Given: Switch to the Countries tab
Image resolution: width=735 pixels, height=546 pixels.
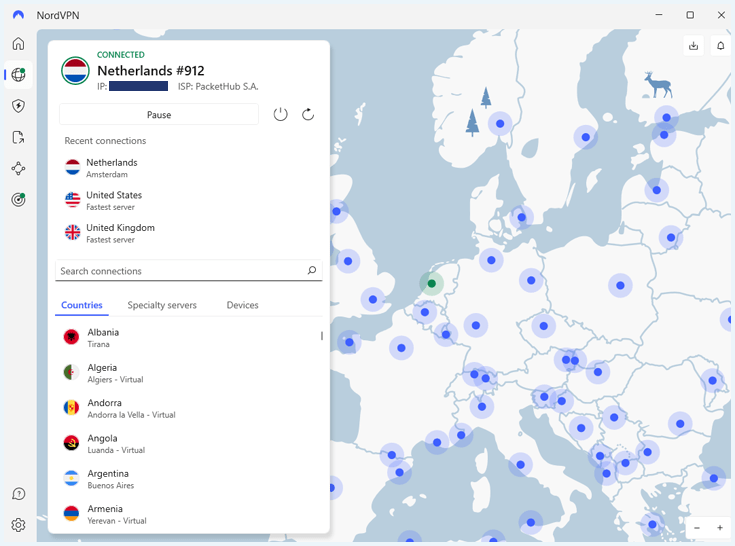Looking at the screenshot, I should click(x=82, y=305).
